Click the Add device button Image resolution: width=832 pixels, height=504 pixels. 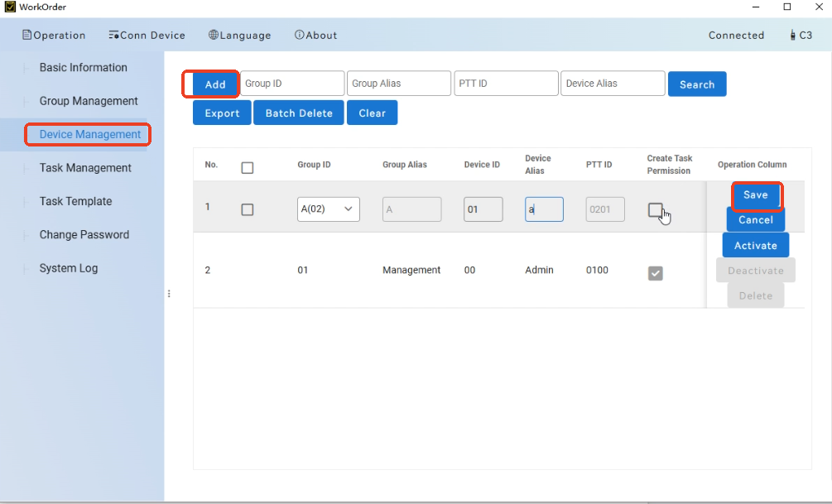[214, 84]
